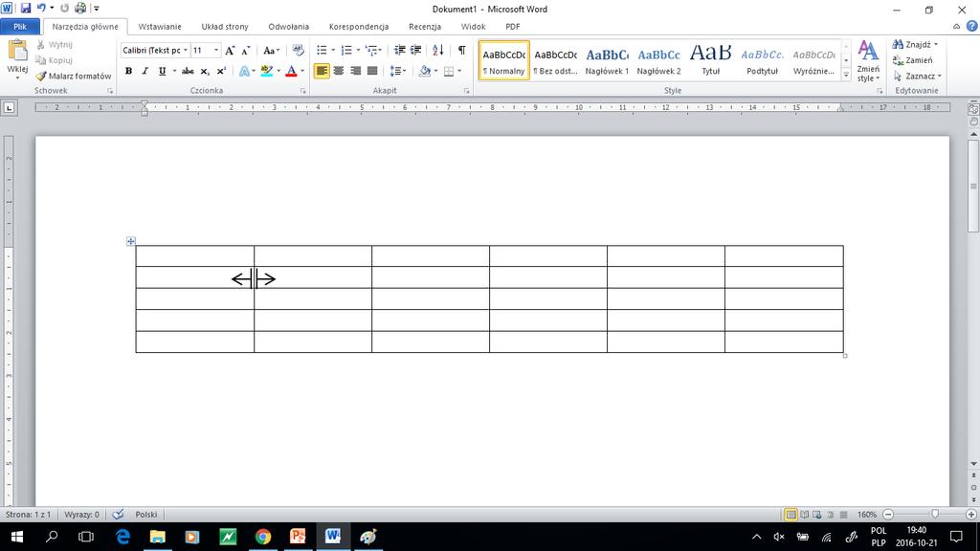980x551 pixels.
Task: Open borders dropdown
Action: tap(459, 71)
